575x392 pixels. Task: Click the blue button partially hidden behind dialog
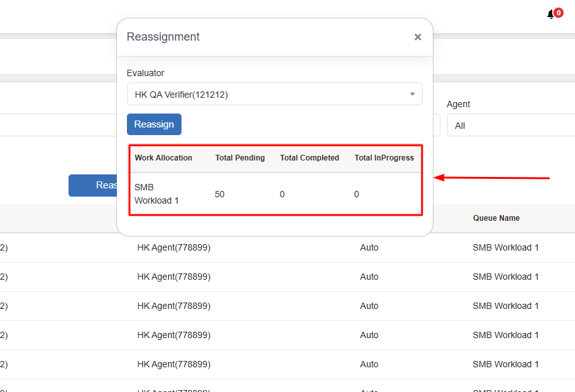pos(93,185)
